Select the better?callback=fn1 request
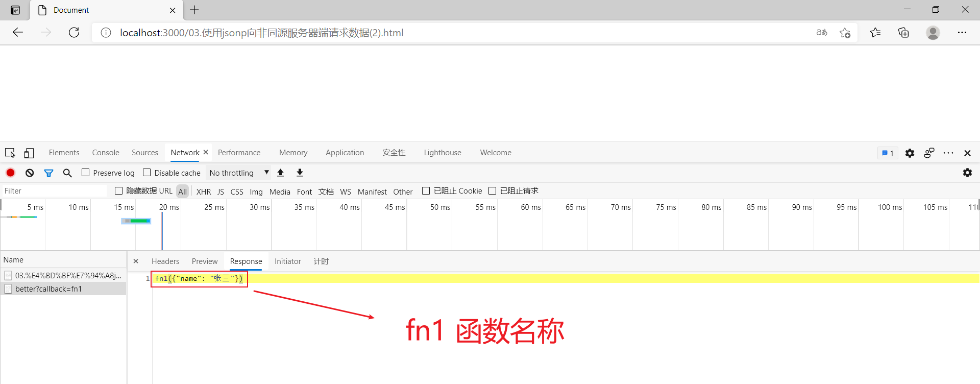This screenshot has height=384, width=980. point(63,289)
